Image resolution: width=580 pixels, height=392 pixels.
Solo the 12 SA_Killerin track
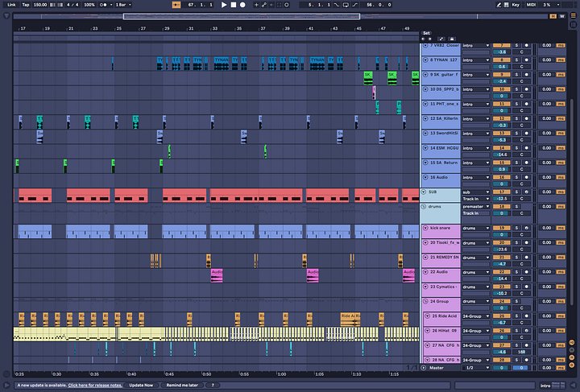point(516,118)
